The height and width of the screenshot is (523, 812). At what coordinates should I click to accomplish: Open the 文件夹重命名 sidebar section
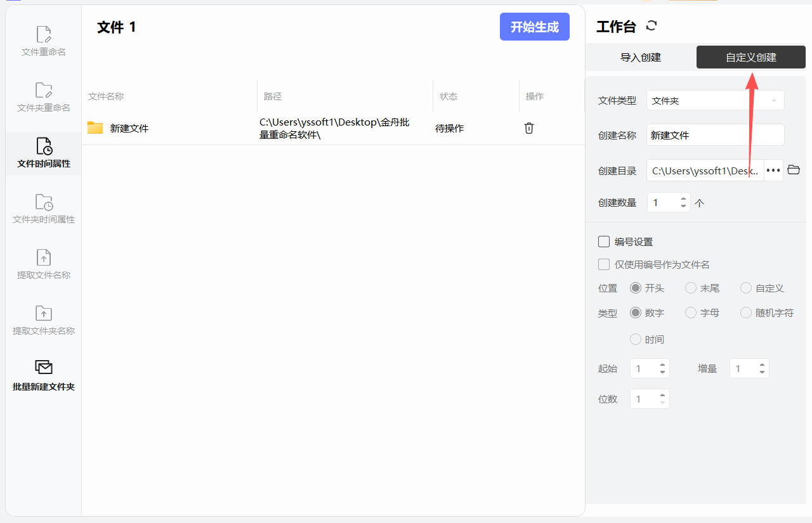pos(43,97)
